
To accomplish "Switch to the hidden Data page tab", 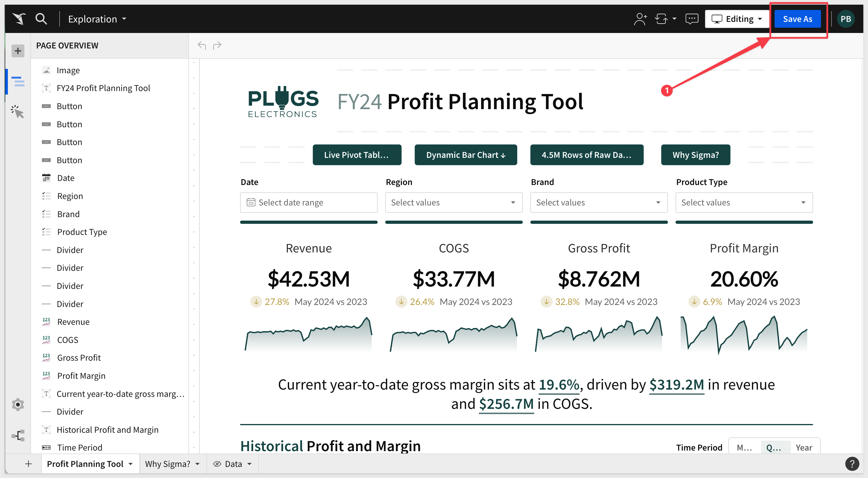I will pyautogui.click(x=232, y=464).
